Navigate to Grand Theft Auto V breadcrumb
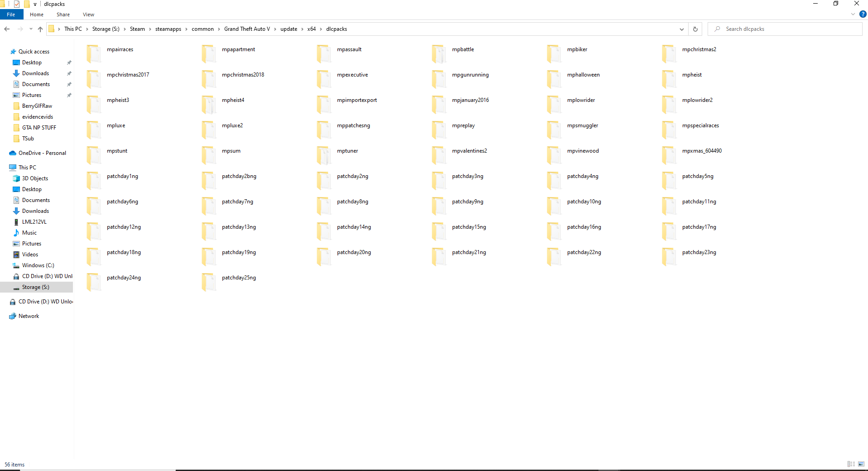 (x=247, y=29)
